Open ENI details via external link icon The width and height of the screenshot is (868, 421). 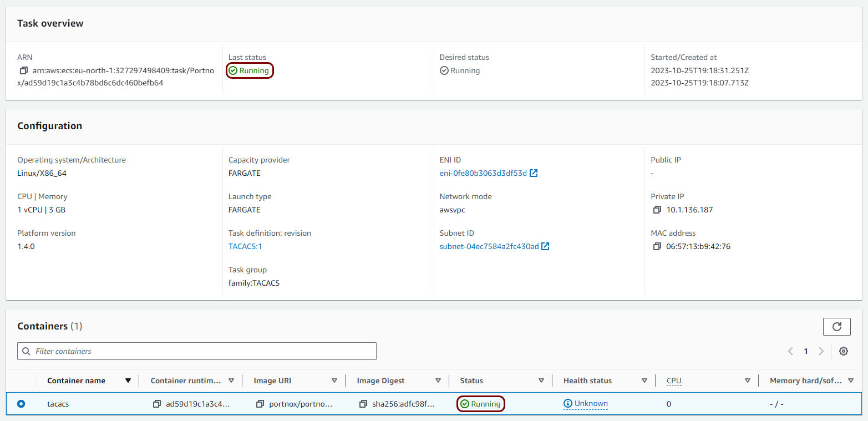(534, 173)
